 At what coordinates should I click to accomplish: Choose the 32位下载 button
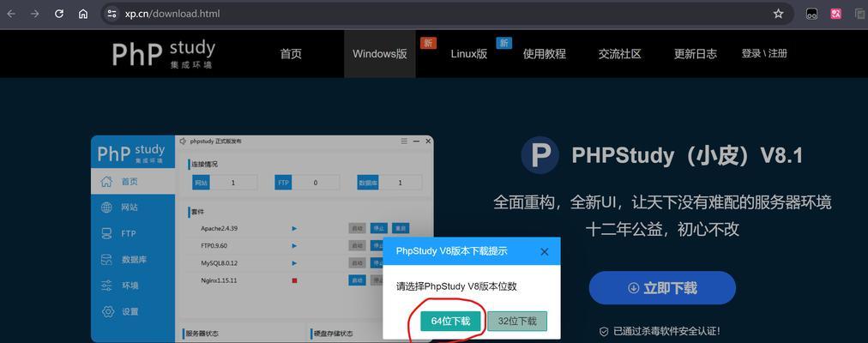[x=517, y=321]
